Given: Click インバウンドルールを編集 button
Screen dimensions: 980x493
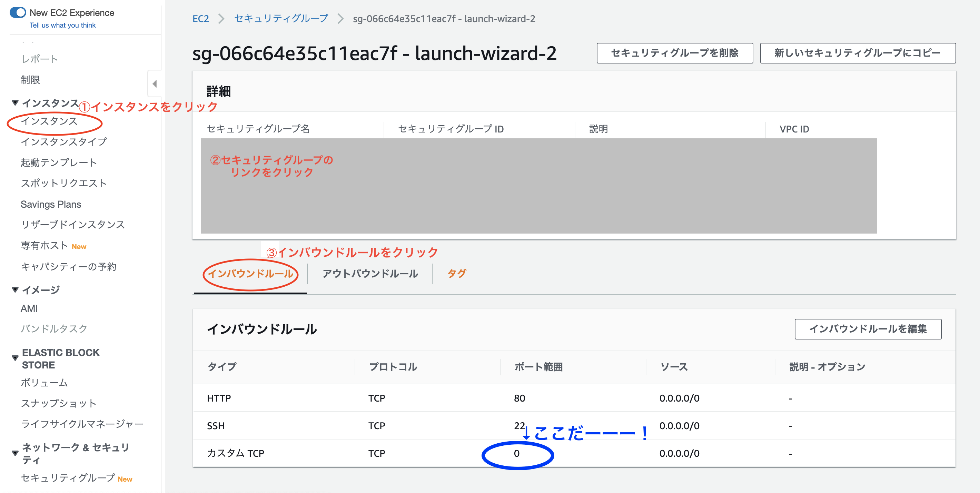Looking at the screenshot, I should point(868,329).
